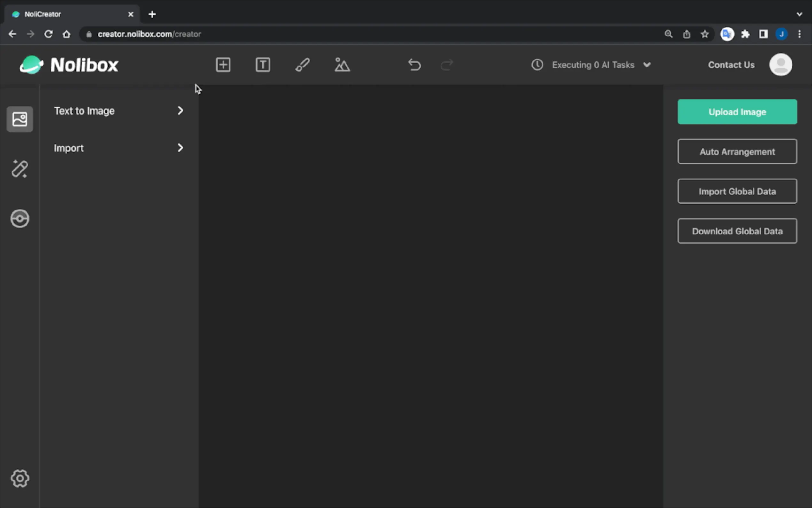Click Download Global Data button
Viewport: 812px width, 508px height.
click(737, 231)
